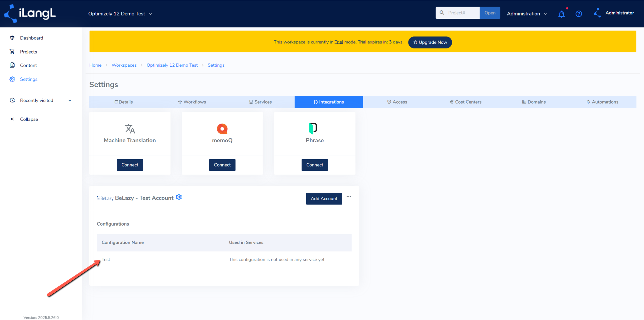Switch to the Details tab
The image size is (644, 320).
(x=124, y=102)
